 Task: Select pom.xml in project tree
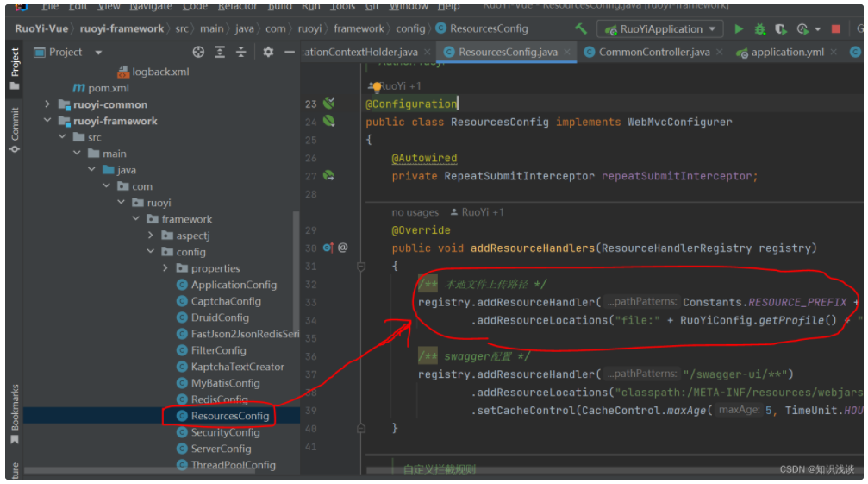[102, 88]
